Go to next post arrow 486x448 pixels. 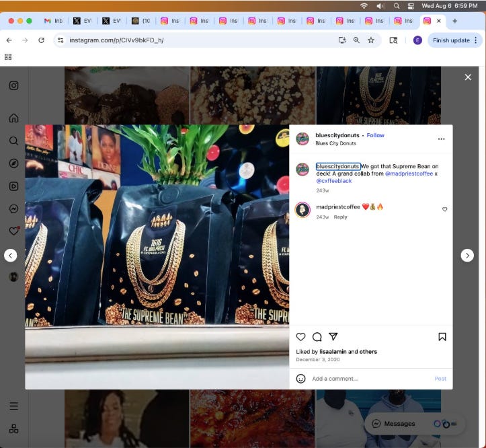pyautogui.click(x=467, y=256)
